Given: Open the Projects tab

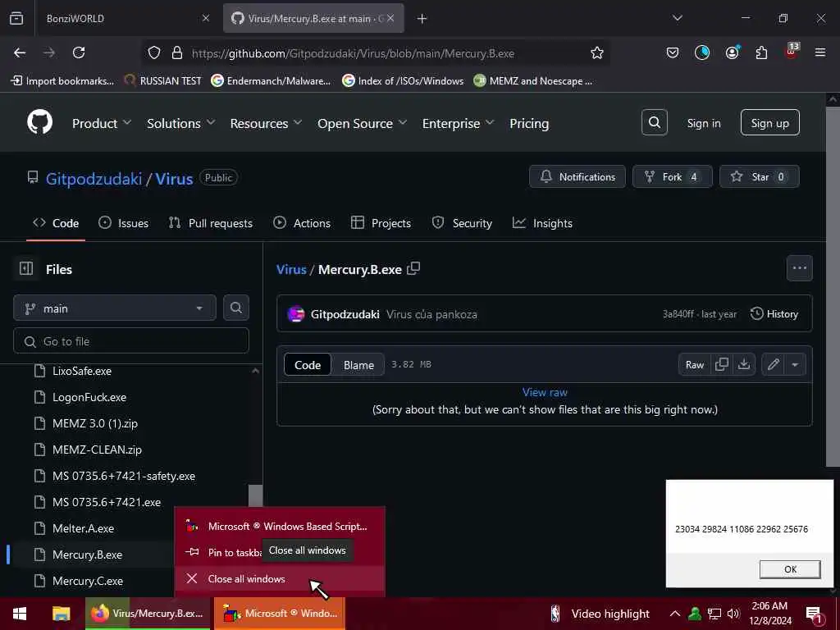Looking at the screenshot, I should coord(381,223).
